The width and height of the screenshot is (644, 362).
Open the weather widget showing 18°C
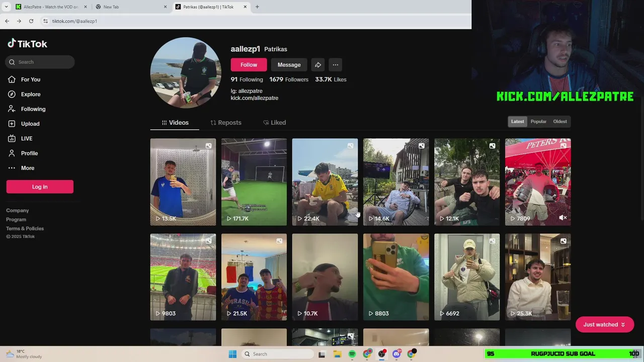[x=24, y=354]
